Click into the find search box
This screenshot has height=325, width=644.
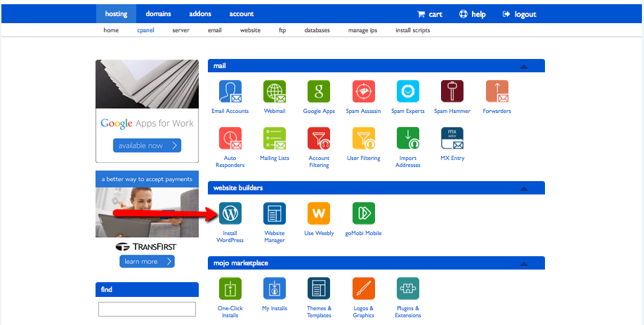coord(147,309)
